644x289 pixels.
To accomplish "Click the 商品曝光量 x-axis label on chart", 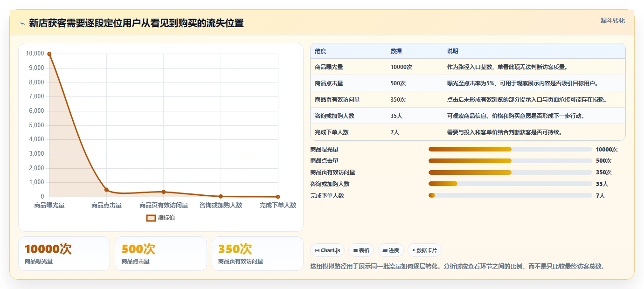I will click(49, 205).
